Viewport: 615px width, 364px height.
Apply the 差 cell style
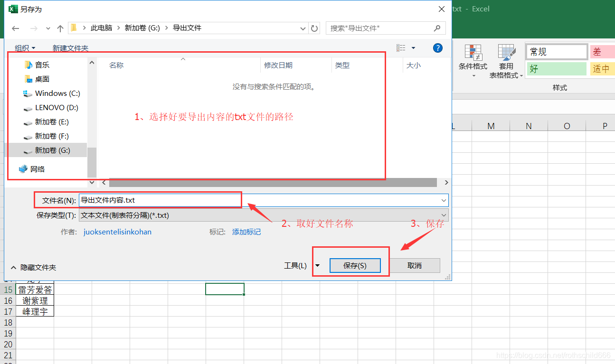602,52
